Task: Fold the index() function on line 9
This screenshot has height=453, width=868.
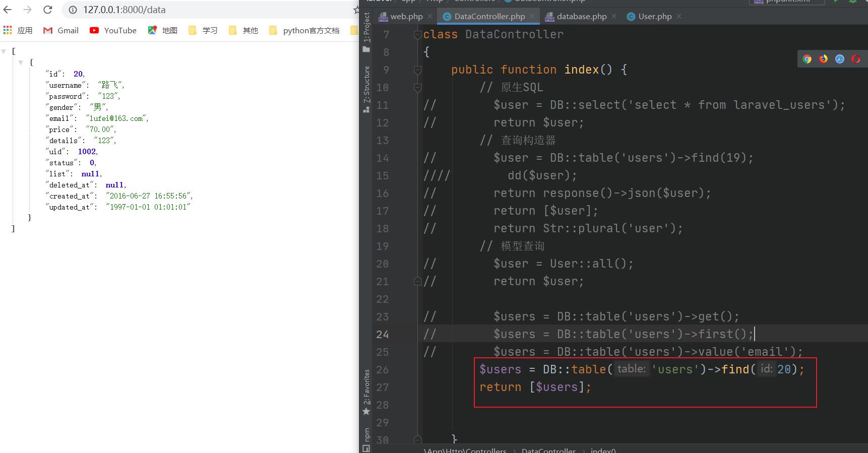Action: (417, 70)
